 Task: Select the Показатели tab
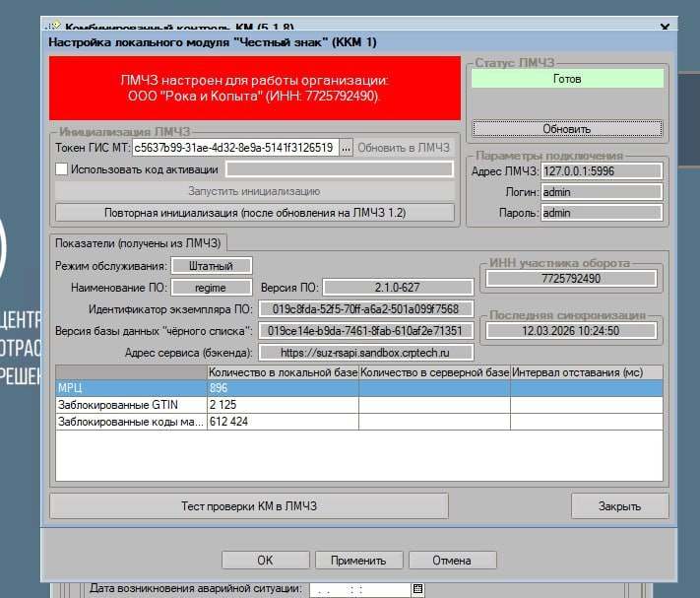[139, 243]
